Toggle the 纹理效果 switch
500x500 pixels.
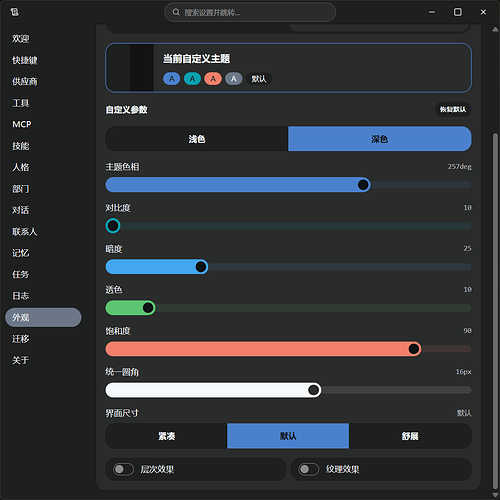pyautogui.click(x=309, y=469)
